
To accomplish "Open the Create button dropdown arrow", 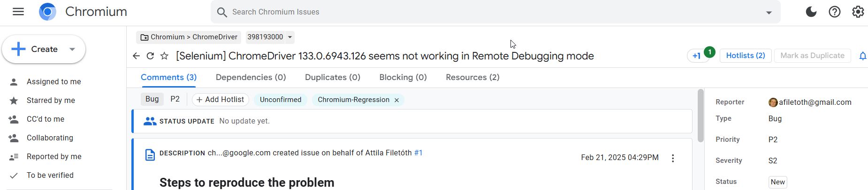I will pyautogui.click(x=72, y=49).
